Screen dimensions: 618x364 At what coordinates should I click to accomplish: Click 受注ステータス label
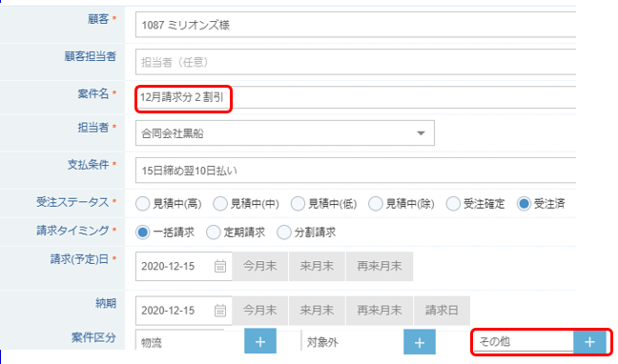coord(72,202)
